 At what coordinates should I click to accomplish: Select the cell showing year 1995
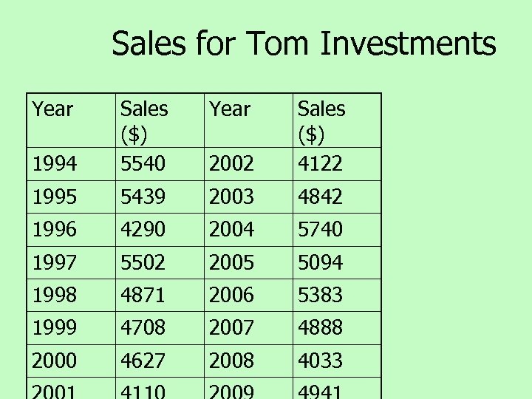tap(54, 197)
